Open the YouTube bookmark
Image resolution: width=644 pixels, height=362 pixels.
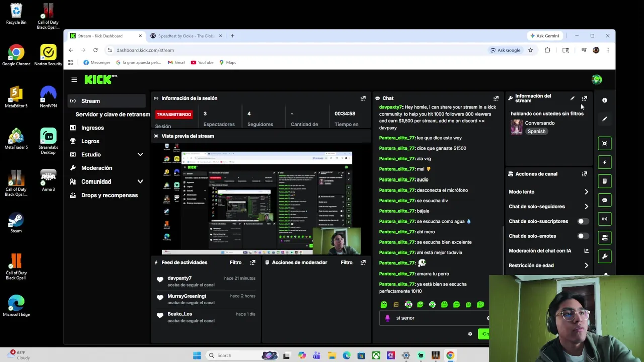(202, 63)
